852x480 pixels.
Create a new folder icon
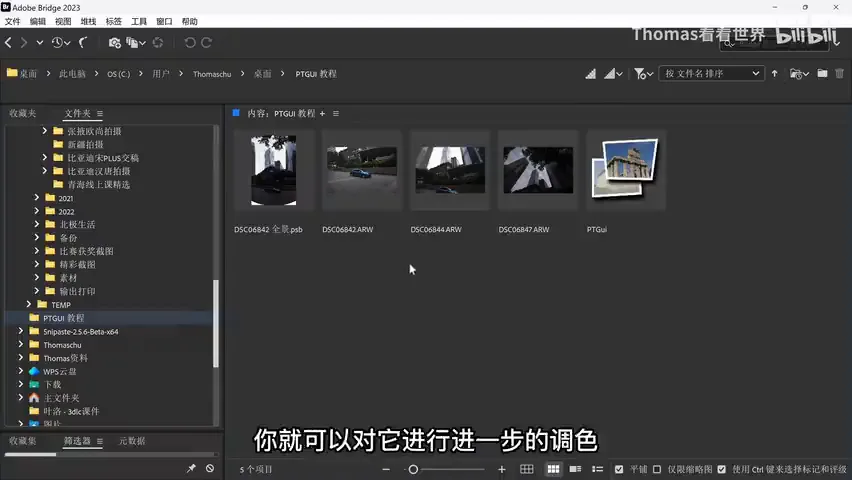pos(822,73)
